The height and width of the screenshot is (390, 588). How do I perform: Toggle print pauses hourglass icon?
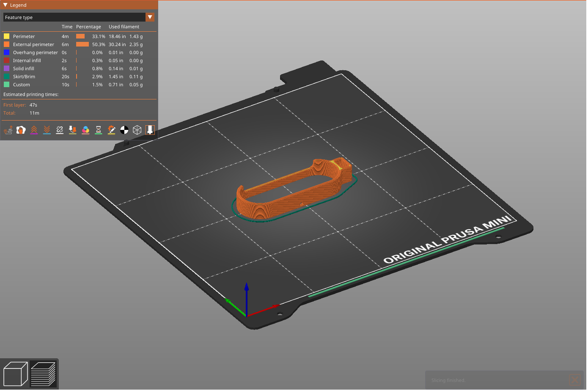99,130
